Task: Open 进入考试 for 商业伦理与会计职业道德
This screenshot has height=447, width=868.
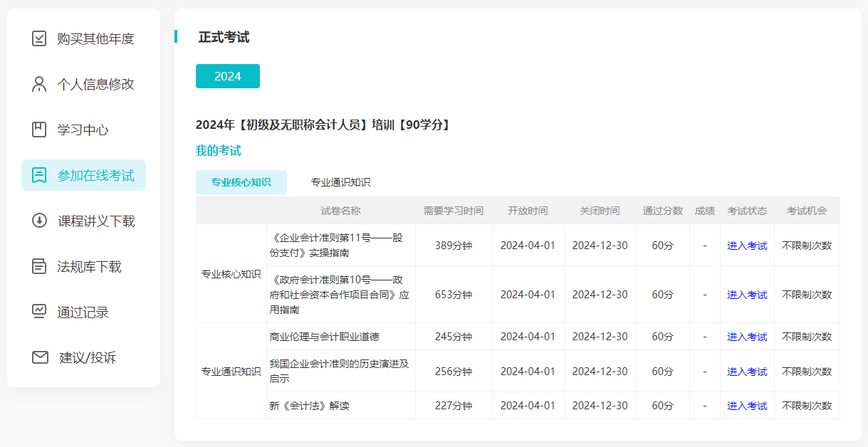Action: [747, 336]
